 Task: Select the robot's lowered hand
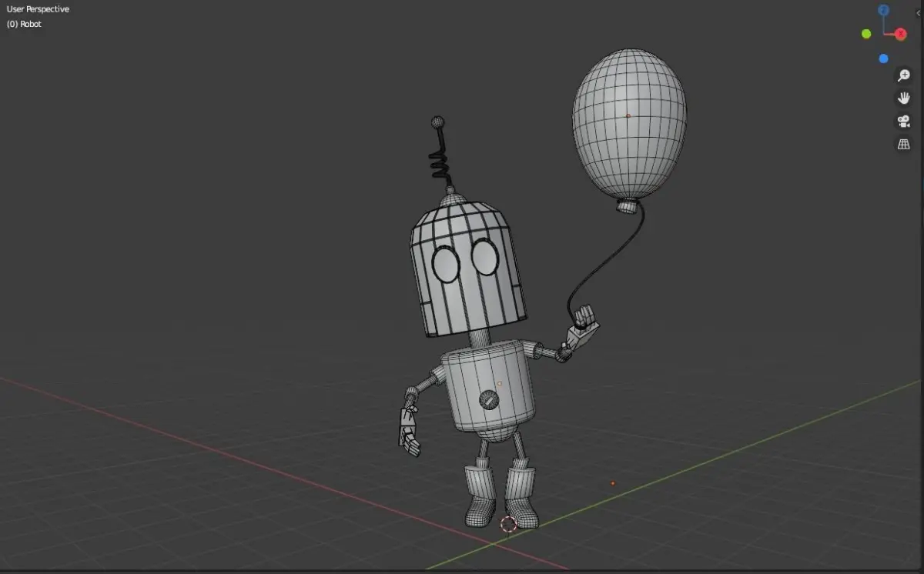tap(409, 430)
